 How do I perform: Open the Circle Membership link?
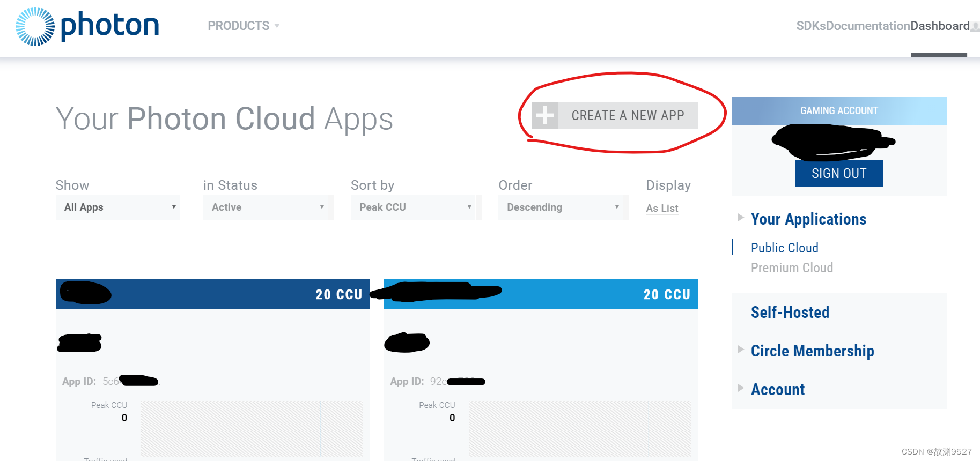[813, 351]
